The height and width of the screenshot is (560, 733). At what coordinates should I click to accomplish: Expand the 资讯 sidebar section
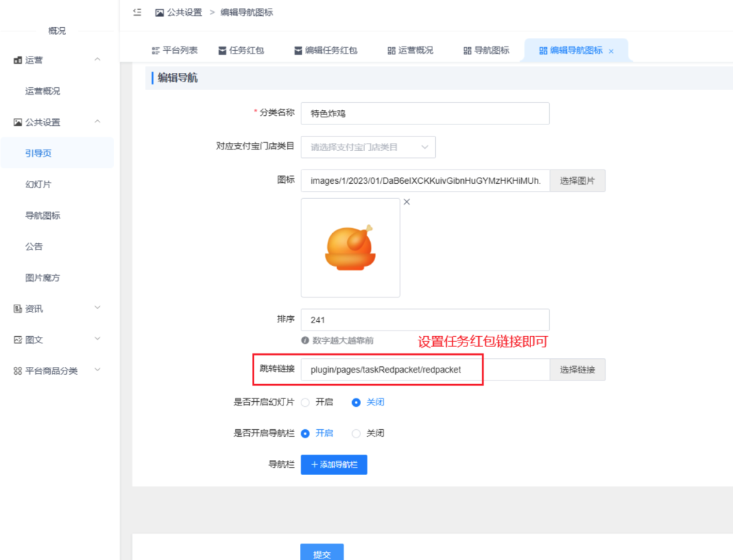coord(97,308)
